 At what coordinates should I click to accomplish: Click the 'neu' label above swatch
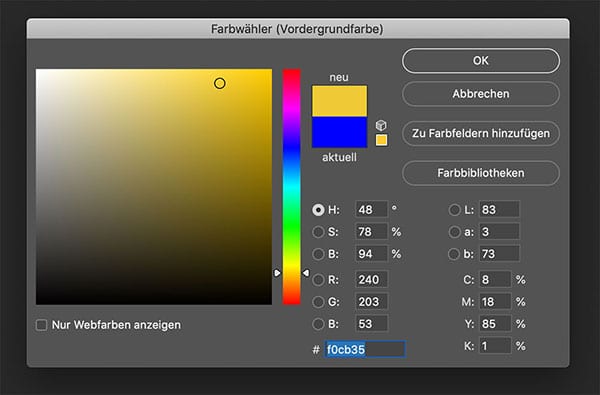coord(339,77)
